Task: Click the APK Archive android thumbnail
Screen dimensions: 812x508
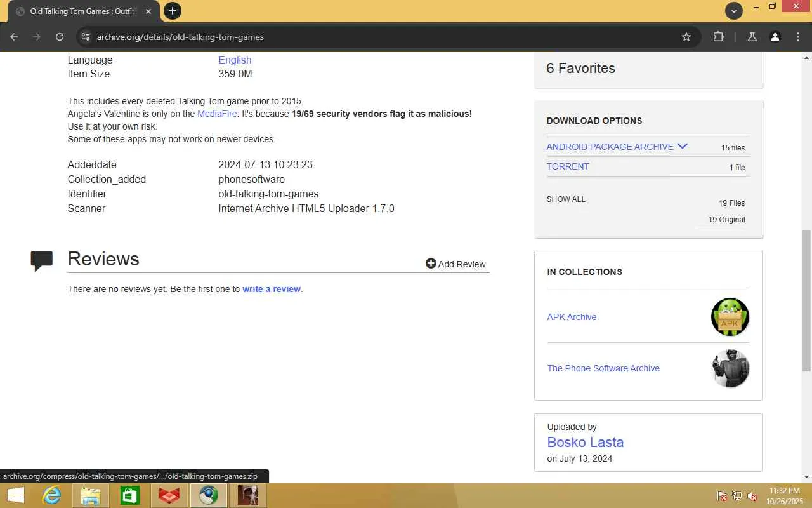Action: pos(730,317)
